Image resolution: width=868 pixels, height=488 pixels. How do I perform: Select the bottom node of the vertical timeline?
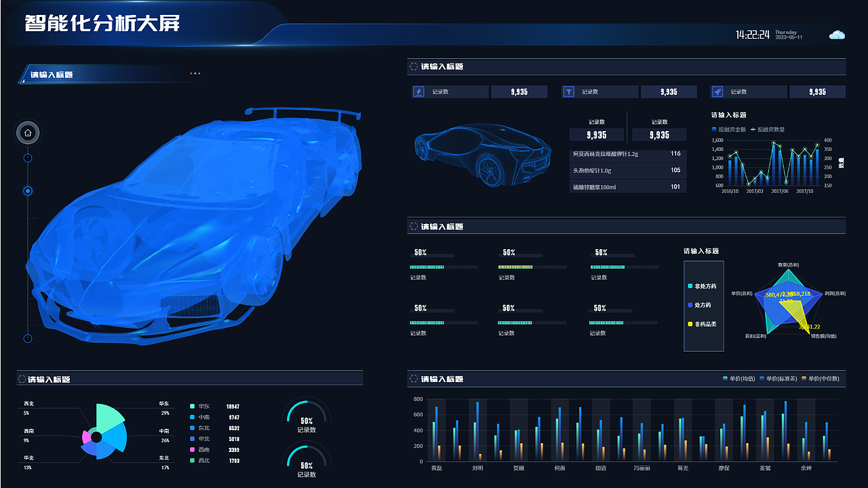28,338
